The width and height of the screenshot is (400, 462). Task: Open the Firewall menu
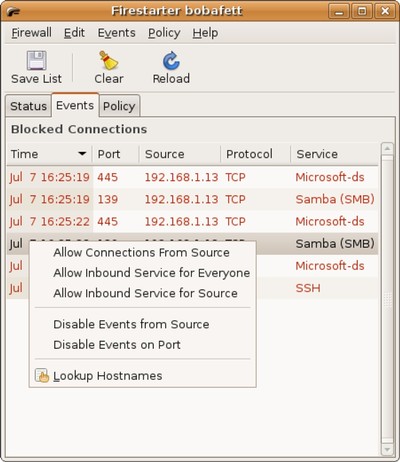(31, 33)
